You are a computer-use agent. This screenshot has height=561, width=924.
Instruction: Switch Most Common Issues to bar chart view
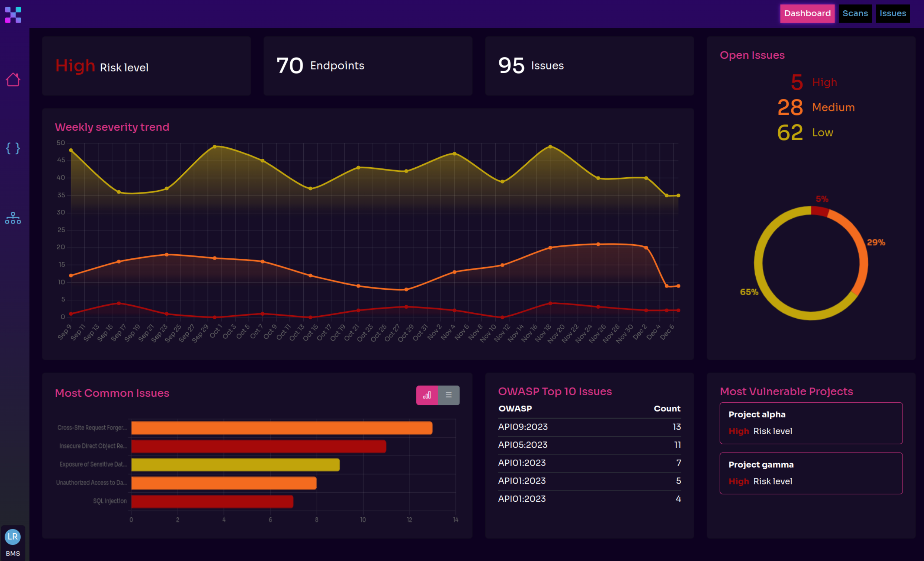(x=427, y=395)
